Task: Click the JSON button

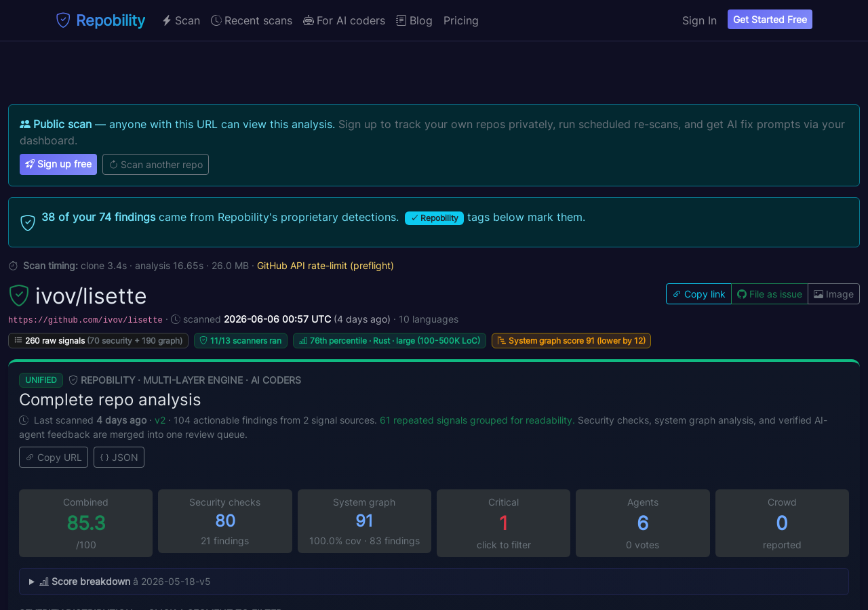Action: click(119, 457)
